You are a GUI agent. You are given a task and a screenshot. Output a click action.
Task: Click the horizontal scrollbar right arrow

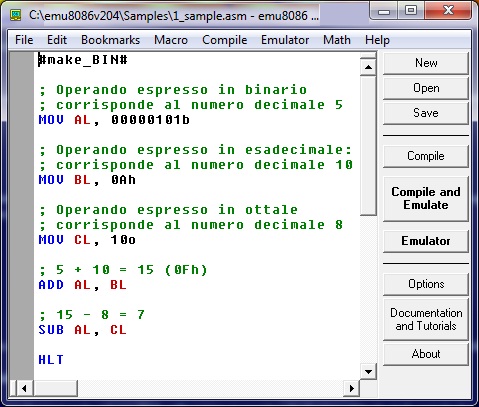(352, 388)
